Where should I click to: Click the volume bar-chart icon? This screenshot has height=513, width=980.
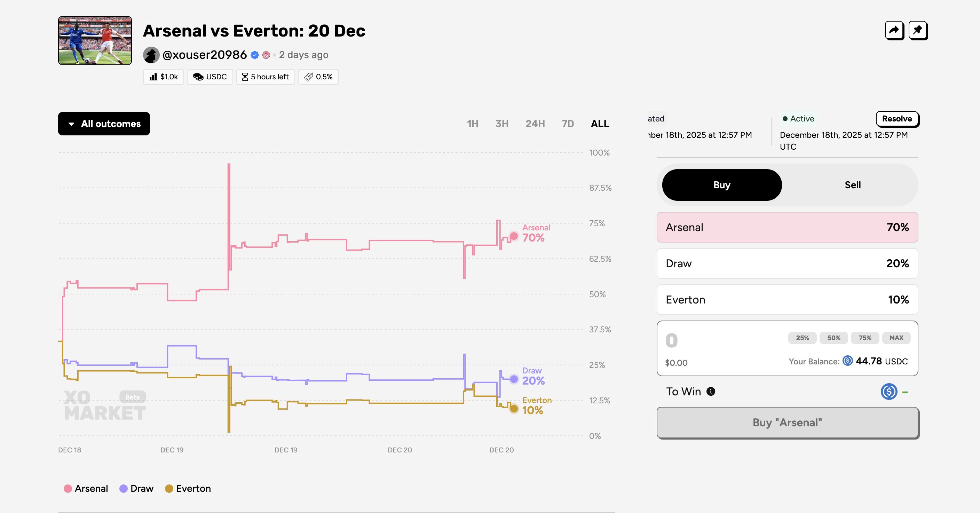[153, 77]
